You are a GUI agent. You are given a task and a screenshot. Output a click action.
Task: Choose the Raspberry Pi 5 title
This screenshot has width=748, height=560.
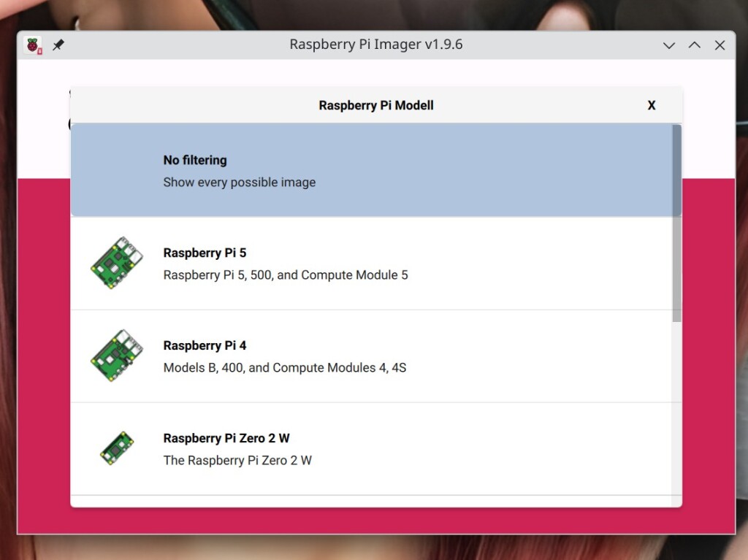[205, 253]
